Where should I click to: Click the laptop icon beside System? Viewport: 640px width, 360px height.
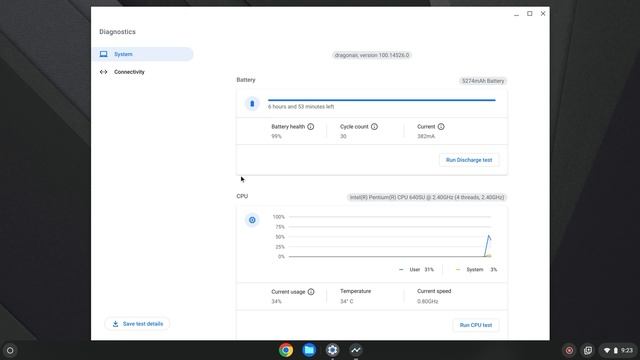click(104, 54)
